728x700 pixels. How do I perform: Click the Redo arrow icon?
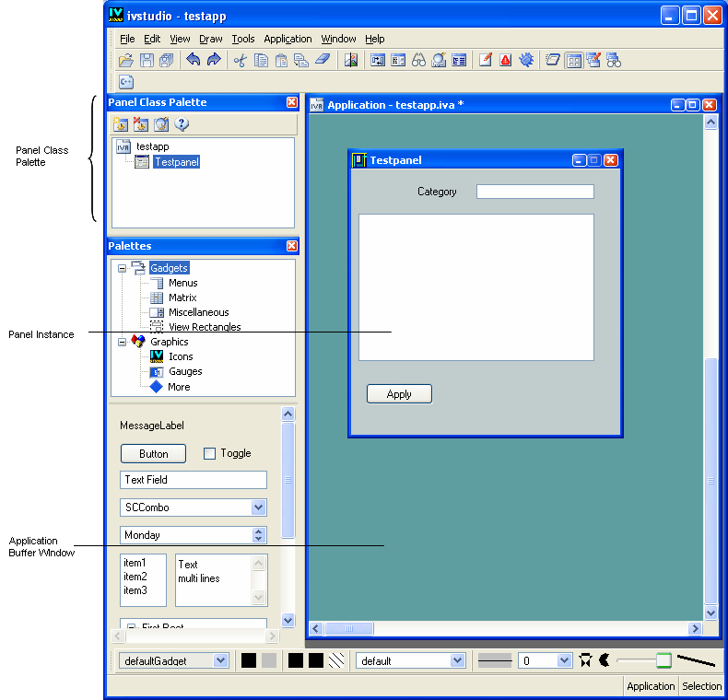[x=214, y=60]
